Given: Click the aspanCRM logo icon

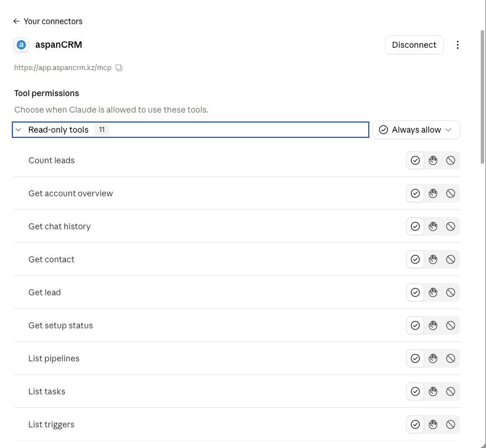Looking at the screenshot, I should point(21,45).
